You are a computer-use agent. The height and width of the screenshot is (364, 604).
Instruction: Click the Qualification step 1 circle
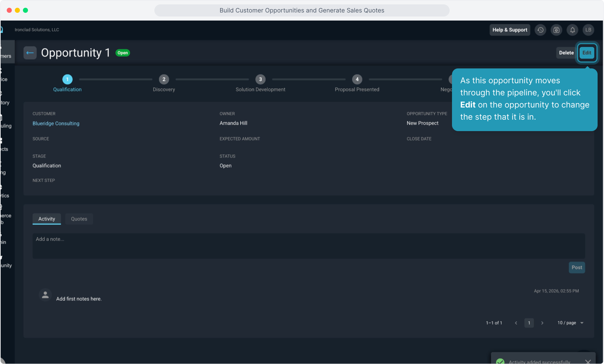67,80
